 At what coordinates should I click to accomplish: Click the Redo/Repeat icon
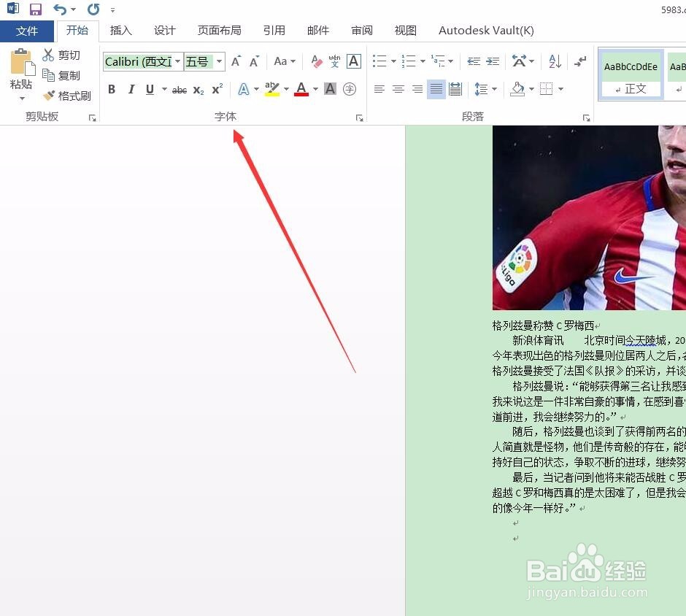(x=93, y=9)
